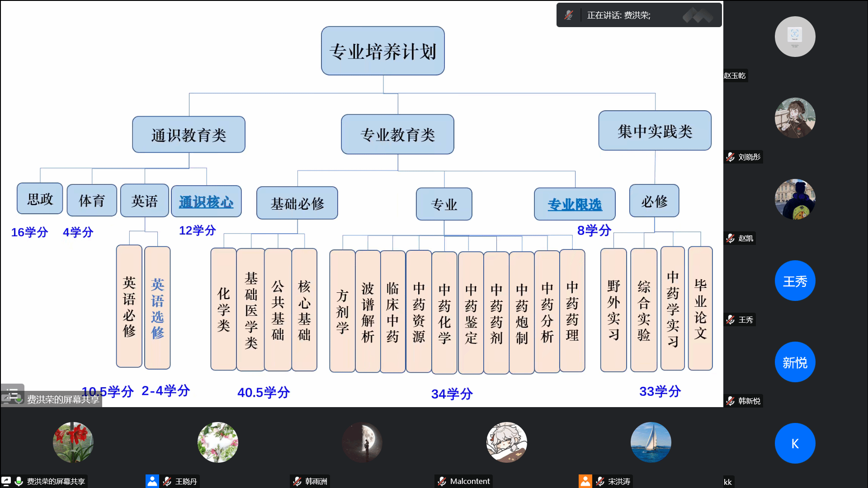
Task: Click the blue user icon next to 王晓丹
Action: click(152, 481)
